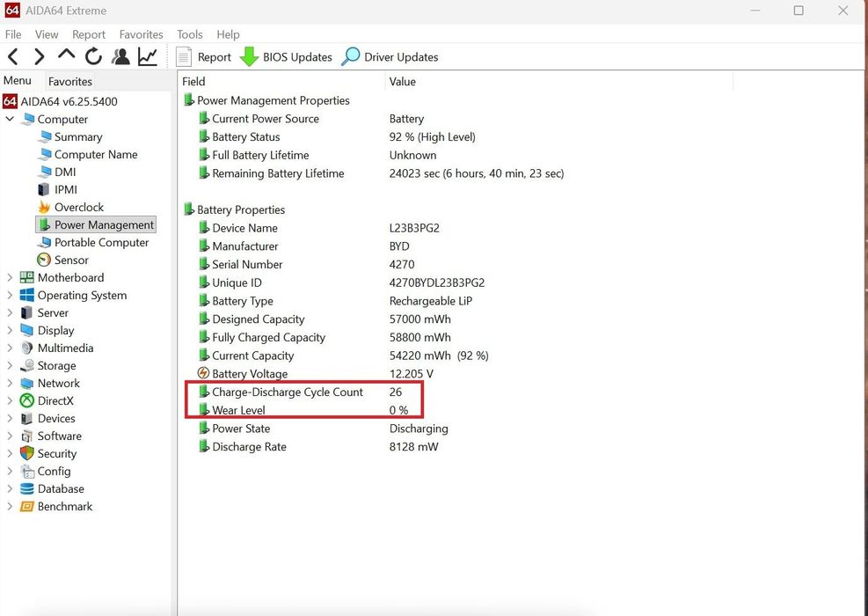
Task: Open the user silhouette toolbar icon
Action: tap(120, 56)
